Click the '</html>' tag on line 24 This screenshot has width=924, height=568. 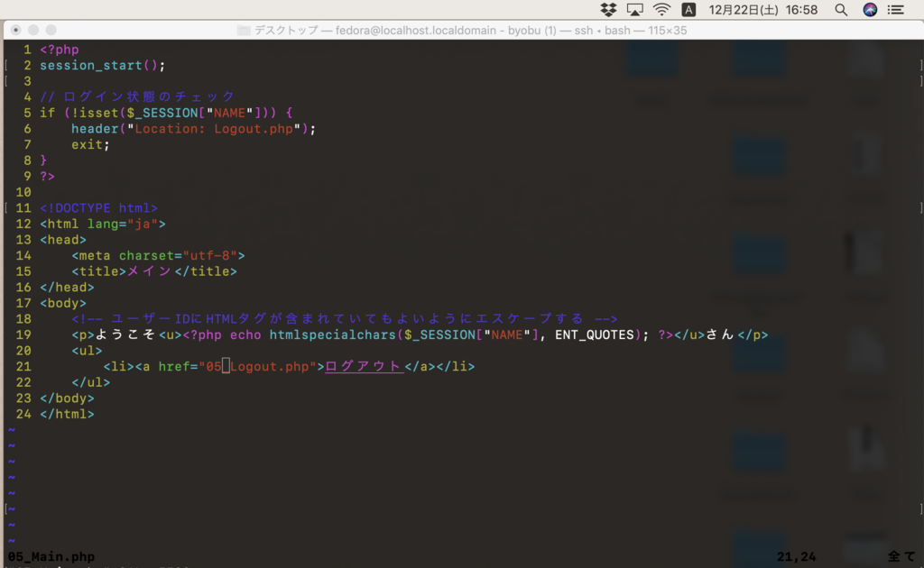coord(67,414)
